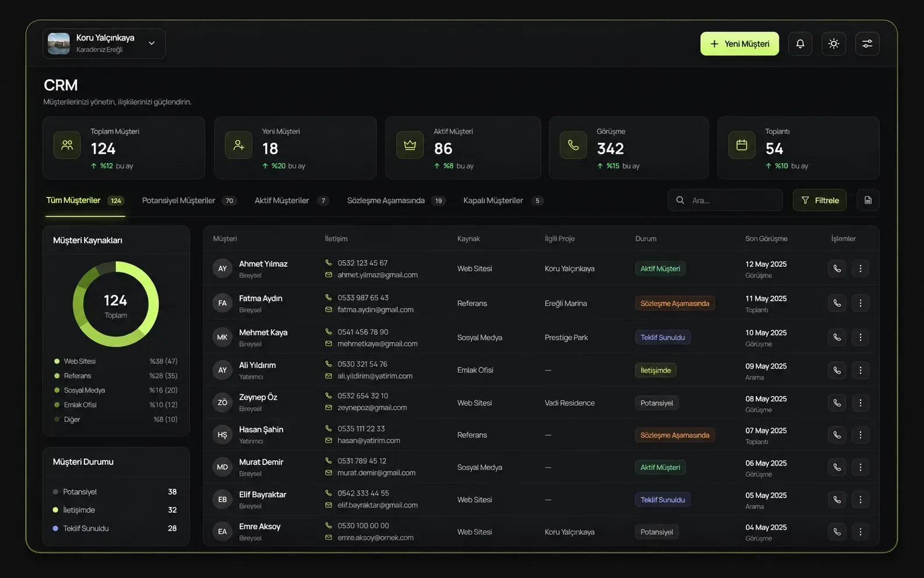Click phone number 0533 987 65 43
Image resolution: width=924 pixels, height=578 pixels.
point(363,298)
